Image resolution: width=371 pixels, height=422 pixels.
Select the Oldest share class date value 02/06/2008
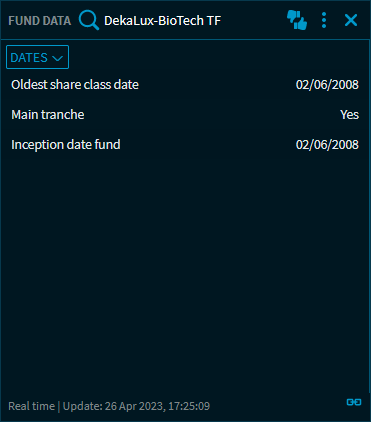327,85
